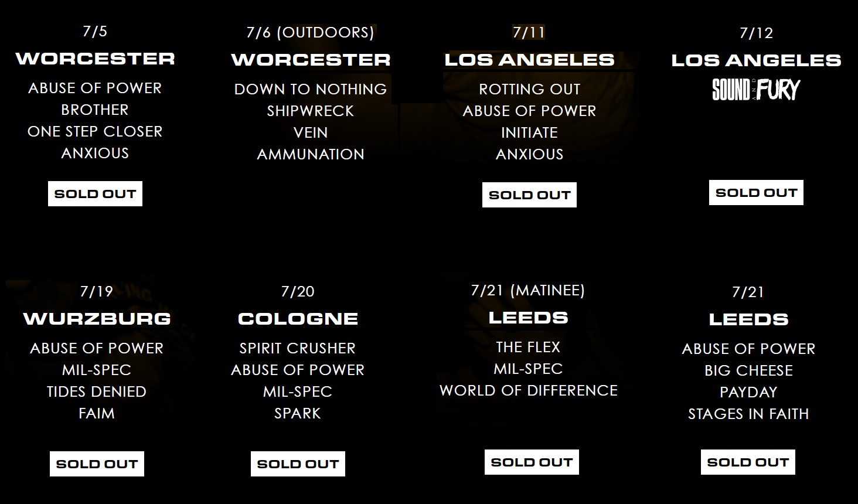
Task: Select ROTTING OUT in Los Angeles lineup
Action: [529, 89]
